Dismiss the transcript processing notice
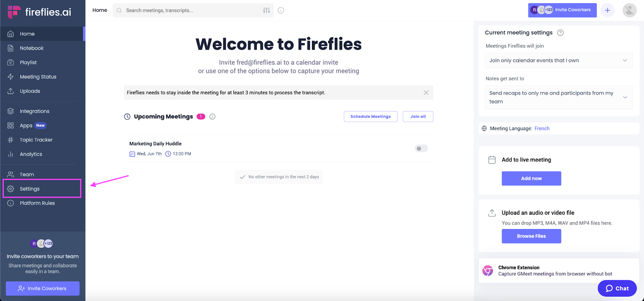Image resolution: width=644 pixels, height=301 pixels. pos(425,92)
